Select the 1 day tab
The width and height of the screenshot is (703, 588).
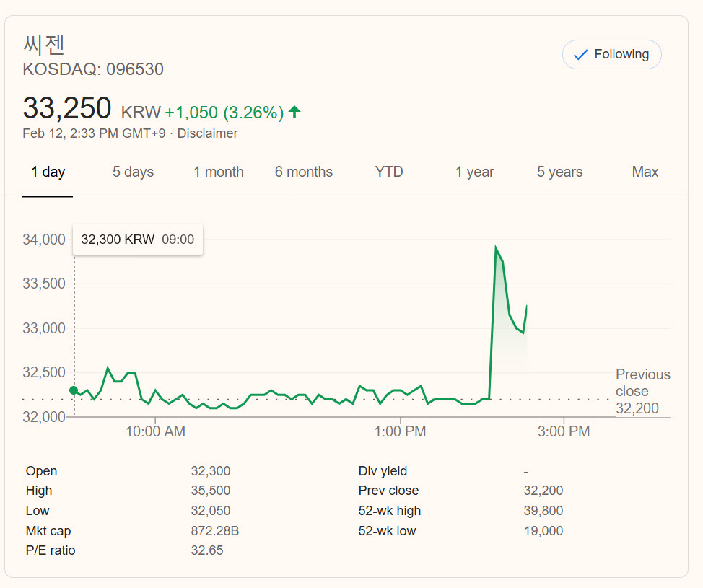point(48,172)
